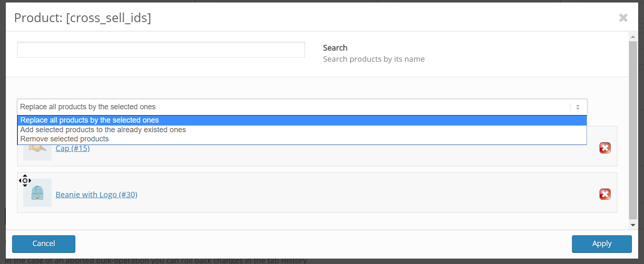
Task: Open the Beanie with Logo (#30) link
Action: click(x=97, y=195)
